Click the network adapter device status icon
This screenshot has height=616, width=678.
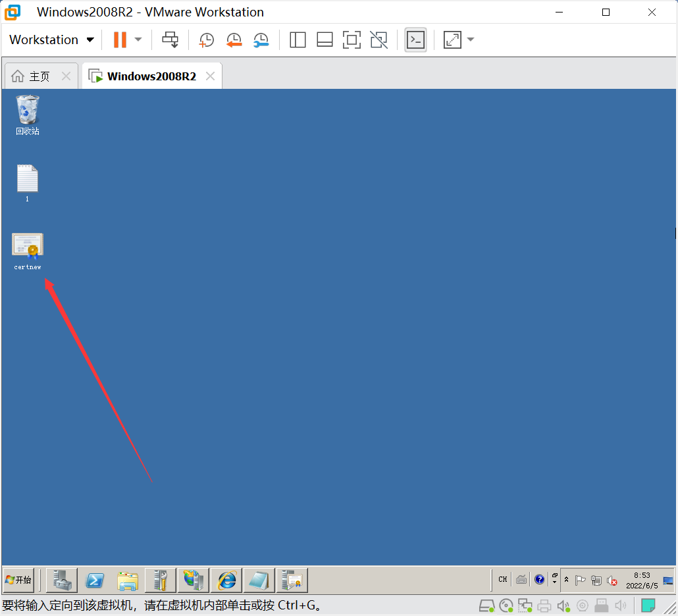[x=525, y=605]
